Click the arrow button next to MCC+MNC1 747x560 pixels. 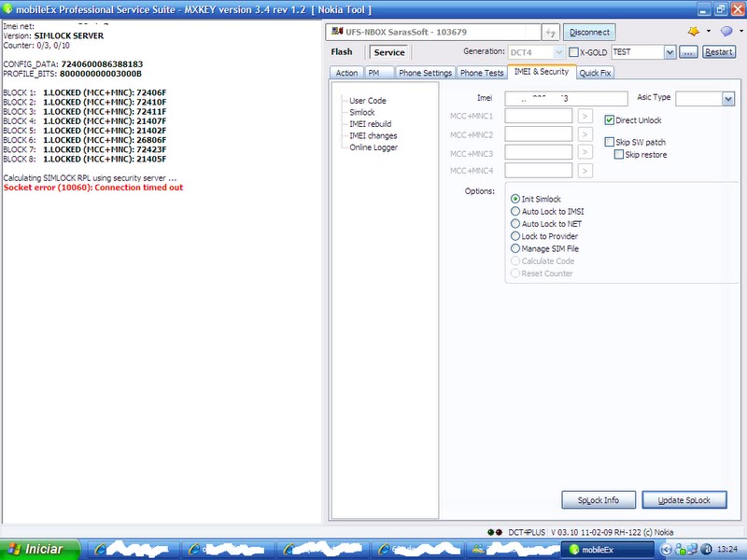click(x=585, y=116)
